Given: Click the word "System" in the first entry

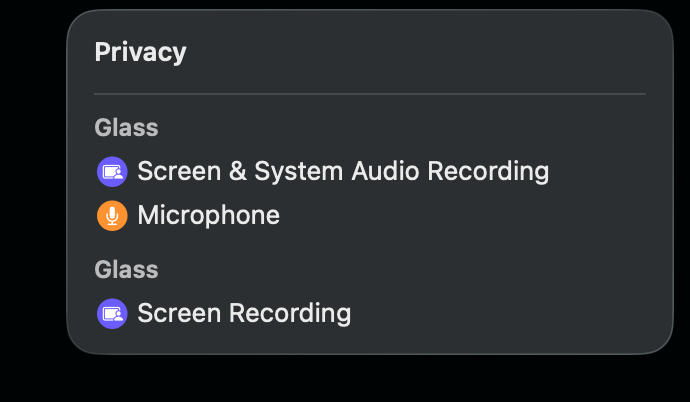Looking at the screenshot, I should coord(299,172).
